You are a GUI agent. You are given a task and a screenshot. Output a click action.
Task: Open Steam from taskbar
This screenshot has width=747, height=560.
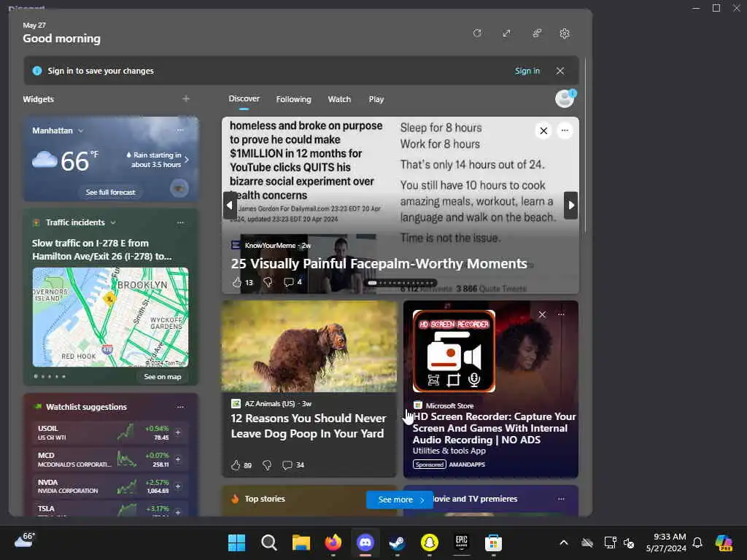tap(397, 542)
